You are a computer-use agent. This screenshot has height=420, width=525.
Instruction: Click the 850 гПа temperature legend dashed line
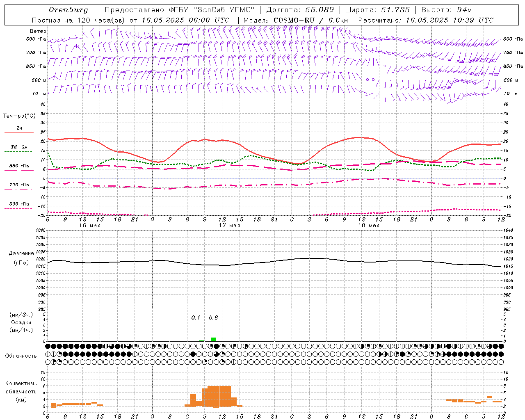(18, 170)
